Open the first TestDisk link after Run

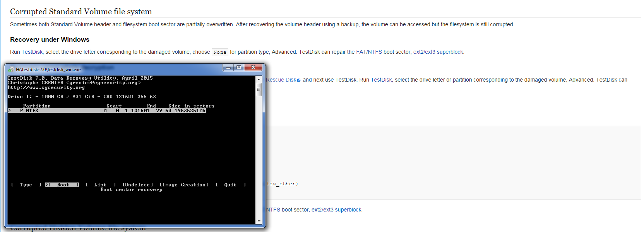(32, 52)
